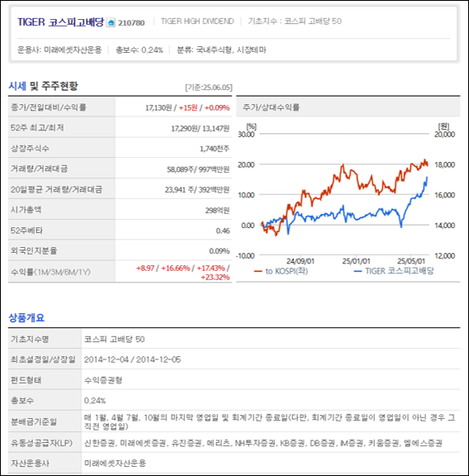Click the 52-week high/low value 17,290원/ 13,147원
The height and width of the screenshot is (476, 469).
[200, 128]
